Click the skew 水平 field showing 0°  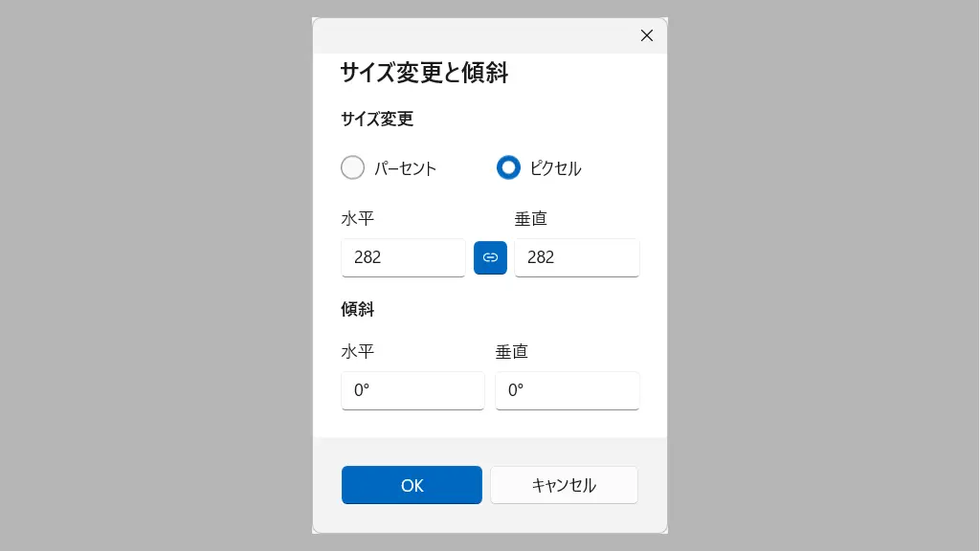[x=412, y=390]
